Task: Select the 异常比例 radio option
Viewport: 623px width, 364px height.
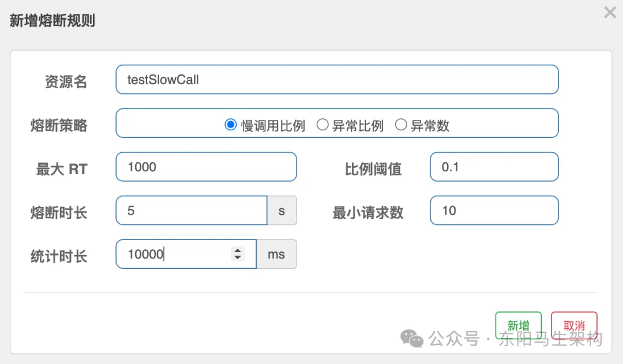Action: point(323,125)
